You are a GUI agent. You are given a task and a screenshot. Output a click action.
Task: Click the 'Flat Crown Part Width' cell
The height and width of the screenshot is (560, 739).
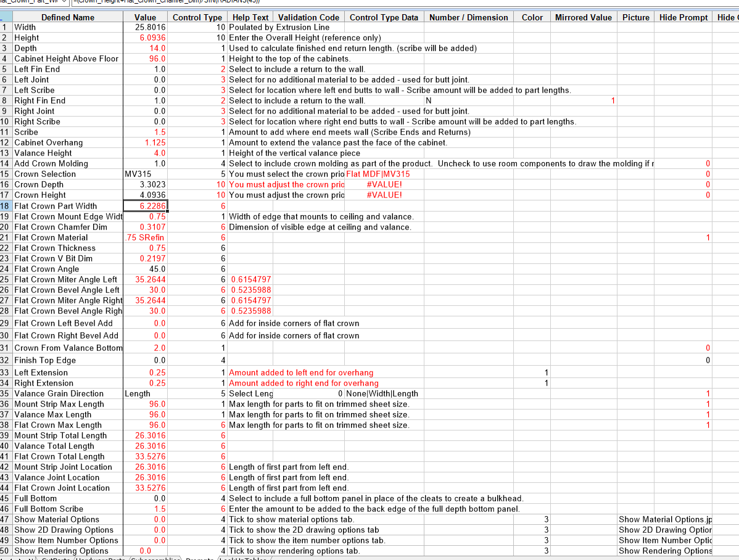coord(67,206)
